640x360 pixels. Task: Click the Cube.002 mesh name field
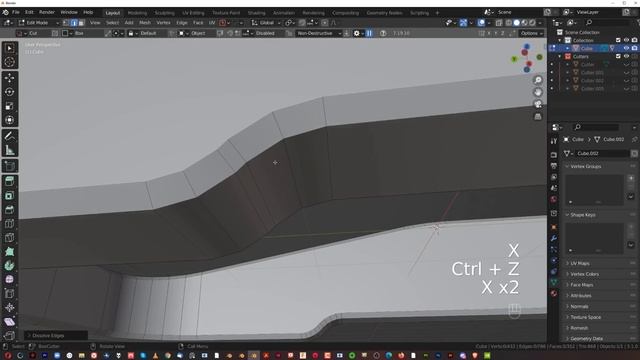click(602, 153)
